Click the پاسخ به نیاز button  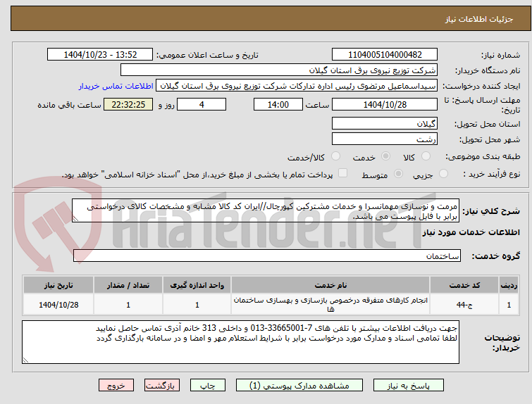409,386
